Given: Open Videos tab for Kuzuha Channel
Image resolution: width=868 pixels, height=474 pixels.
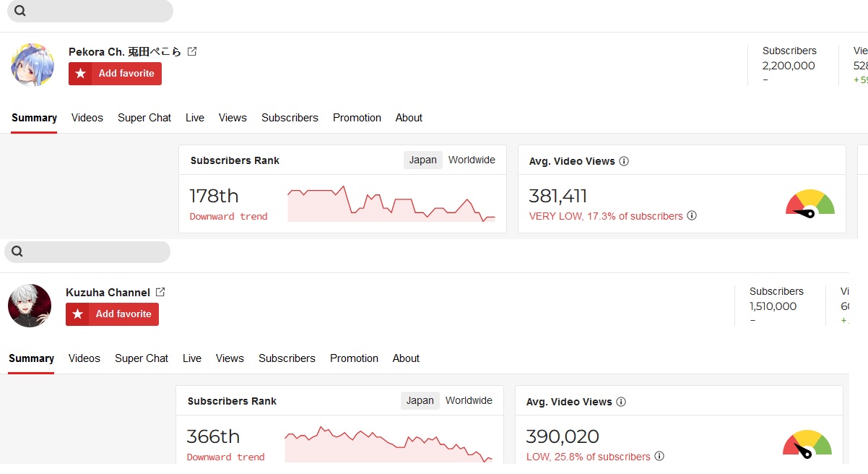Looking at the screenshot, I should (x=84, y=358).
